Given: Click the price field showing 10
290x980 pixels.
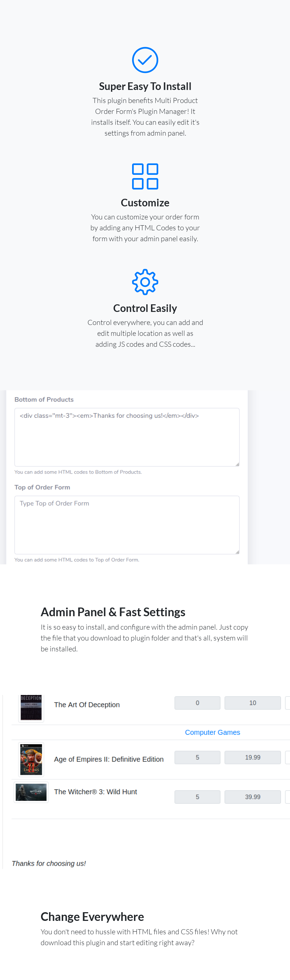Looking at the screenshot, I should click(252, 703).
